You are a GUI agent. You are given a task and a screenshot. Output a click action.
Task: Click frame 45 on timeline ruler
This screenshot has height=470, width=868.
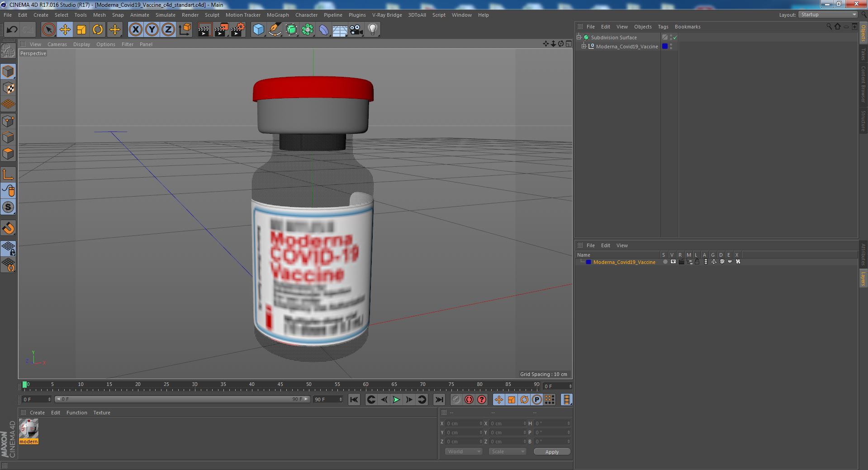280,385
